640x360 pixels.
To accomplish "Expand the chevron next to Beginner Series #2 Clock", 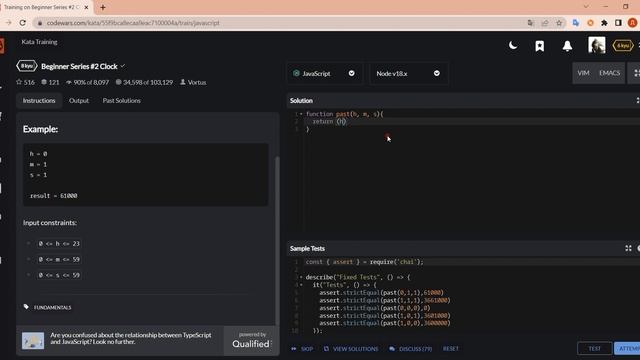I will pos(123,66).
